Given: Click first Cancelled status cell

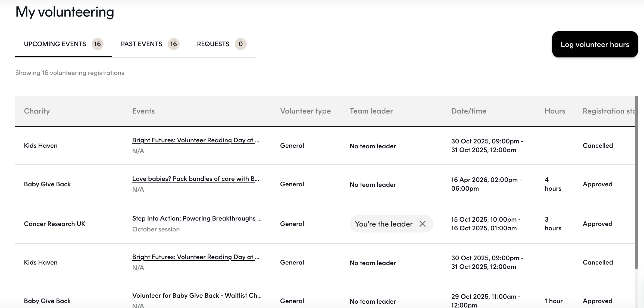Looking at the screenshot, I should 598,146.
